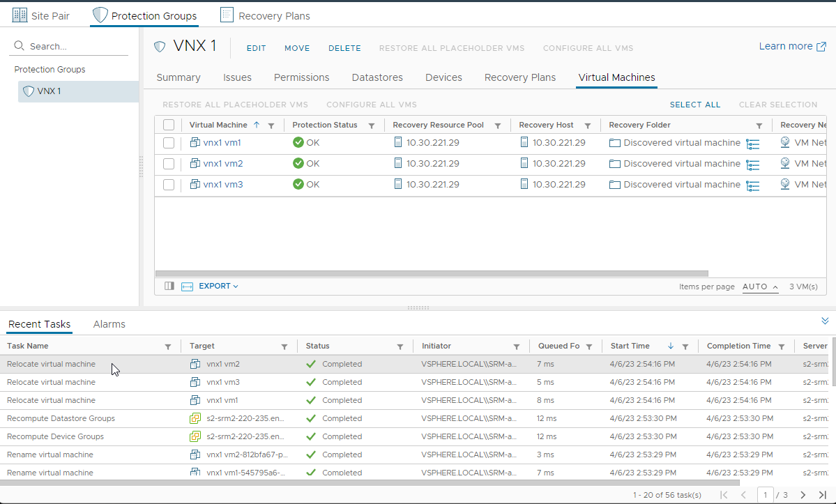The width and height of the screenshot is (836, 504).
Task: Click the filter icon on Protection Status column
Action: pos(372,125)
